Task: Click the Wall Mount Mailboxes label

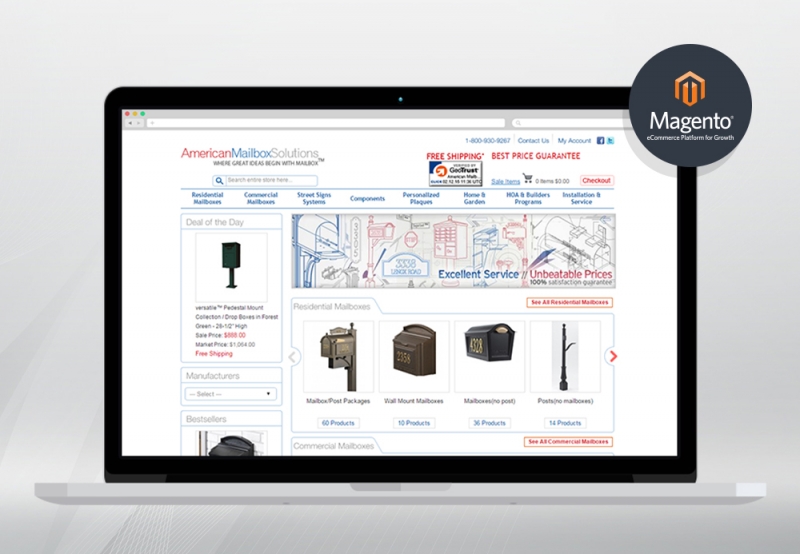Action: [x=414, y=401]
